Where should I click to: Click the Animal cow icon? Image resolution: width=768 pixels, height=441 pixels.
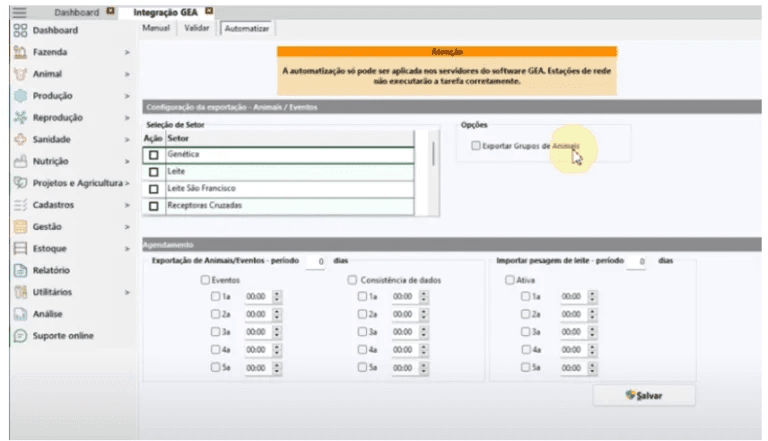21,74
